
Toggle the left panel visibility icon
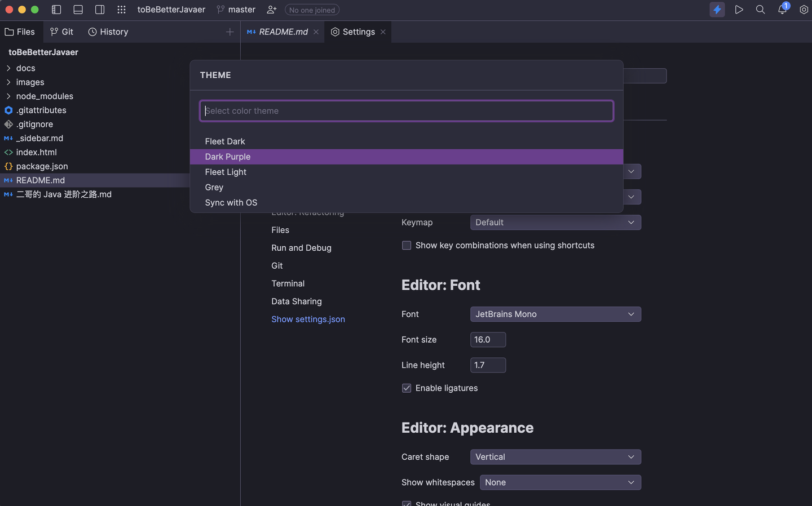click(x=56, y=9)
